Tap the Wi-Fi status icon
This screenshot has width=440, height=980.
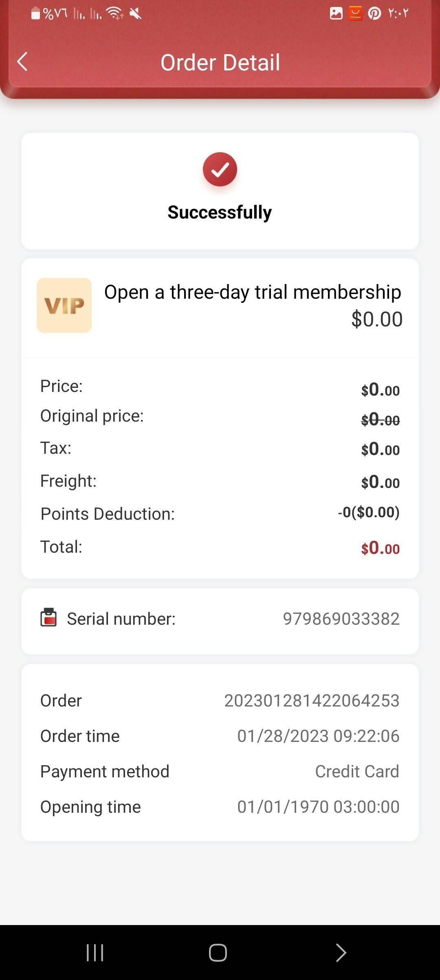[115, 13]
